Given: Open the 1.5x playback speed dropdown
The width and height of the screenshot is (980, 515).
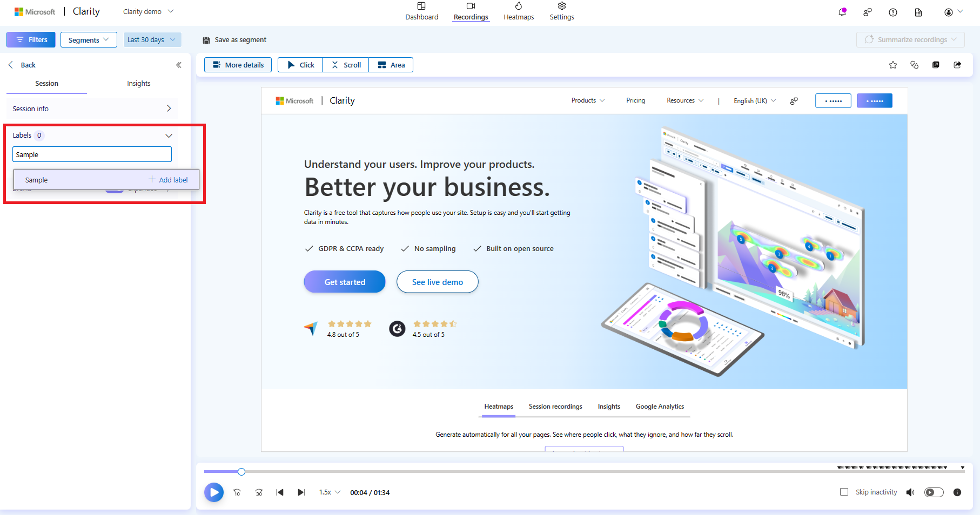Looking at the screenshot, I should point(330,492).
